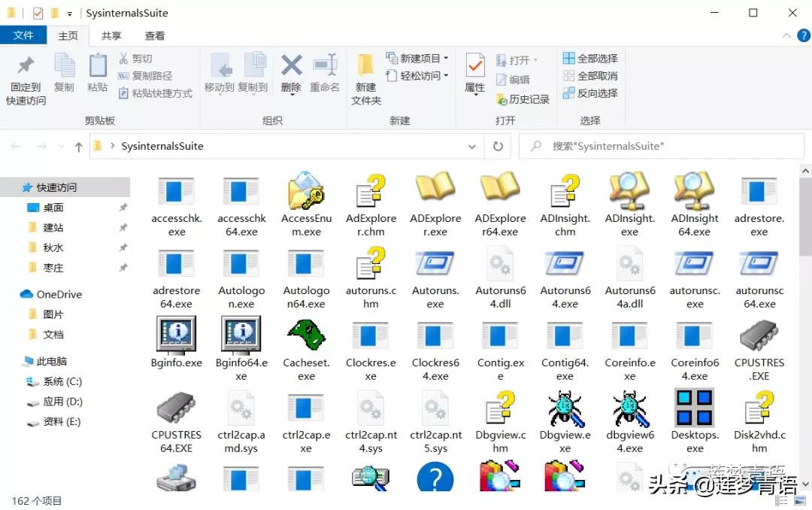This screenshot has height=510, width=812.
Task: Click 反向选择 to invert the selection
Action: [x=590, y=93]
